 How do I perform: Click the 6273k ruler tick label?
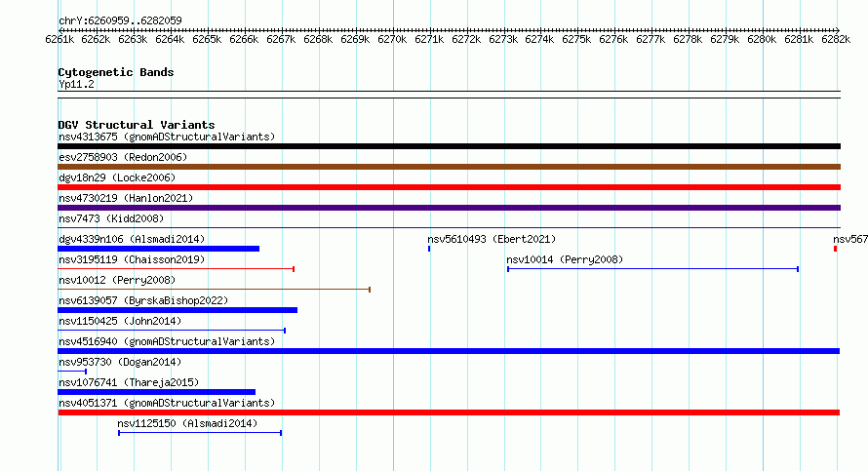[503, 39]
